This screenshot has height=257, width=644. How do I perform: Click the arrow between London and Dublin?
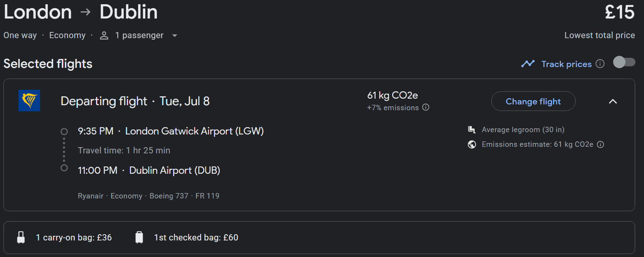click(x=85, y=11)
